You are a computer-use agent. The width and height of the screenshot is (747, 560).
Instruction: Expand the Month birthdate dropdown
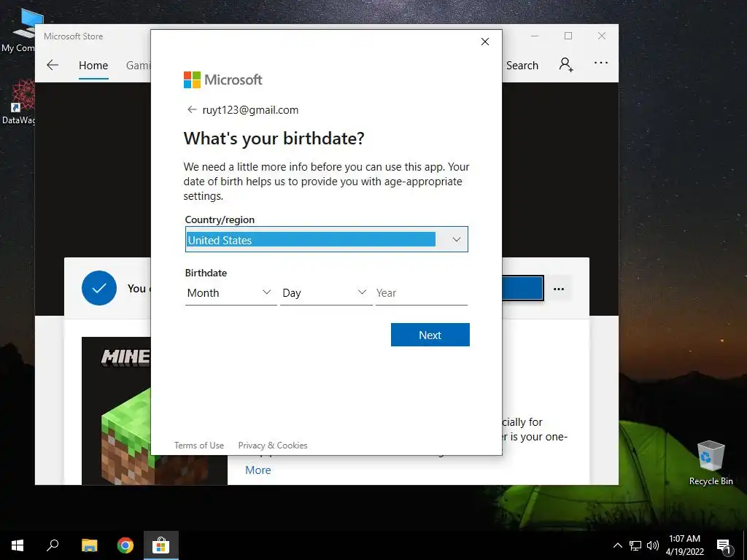pyautogui.click(x=231, y=293)
